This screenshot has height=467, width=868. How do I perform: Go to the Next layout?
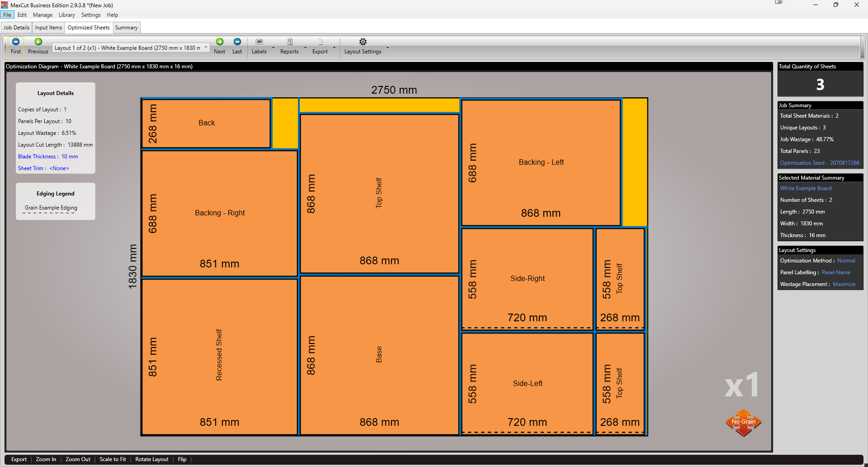pos(219,46)
